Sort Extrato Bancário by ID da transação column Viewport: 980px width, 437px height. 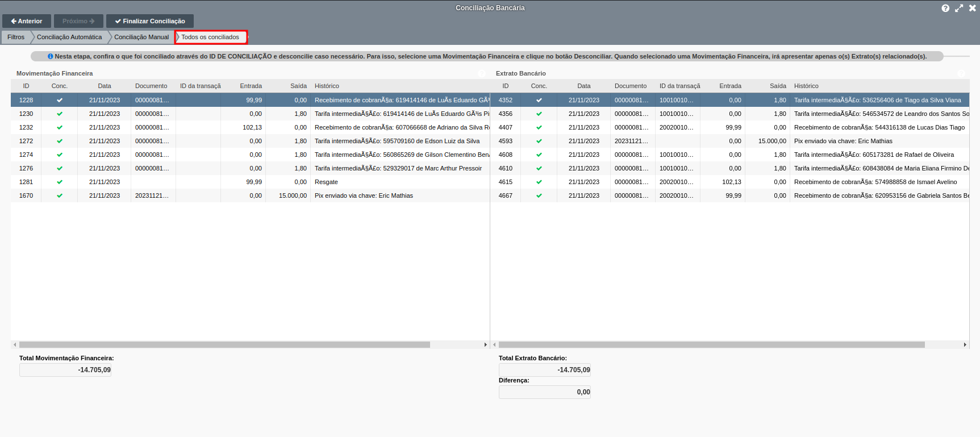[x=678, y=86]
